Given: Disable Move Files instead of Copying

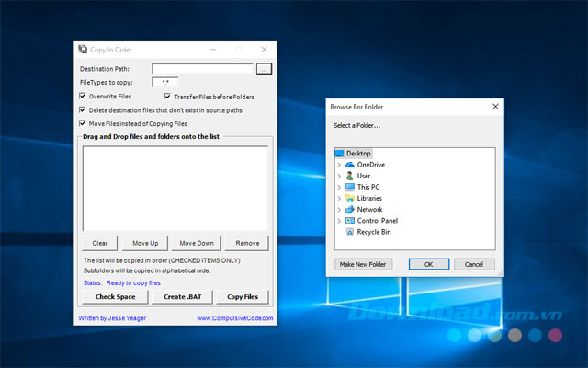Looking at the screenshot, I should coord(83,123).
